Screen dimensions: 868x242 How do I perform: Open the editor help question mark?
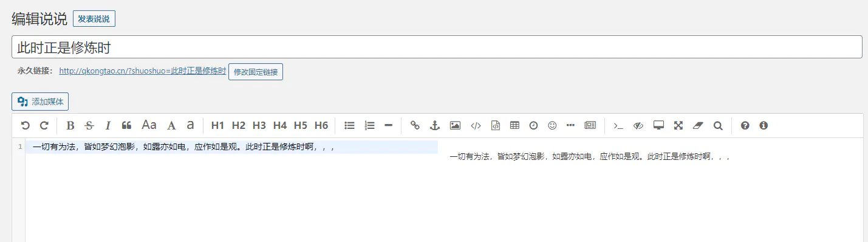[745, 125]
